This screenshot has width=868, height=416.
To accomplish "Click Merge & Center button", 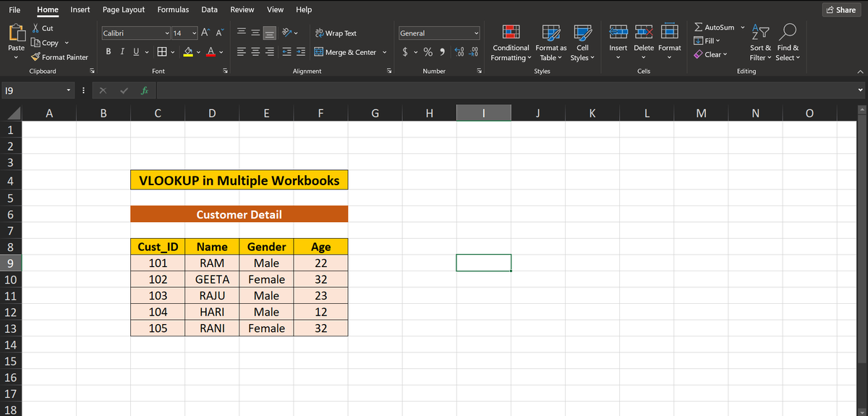I will point(345,52).
